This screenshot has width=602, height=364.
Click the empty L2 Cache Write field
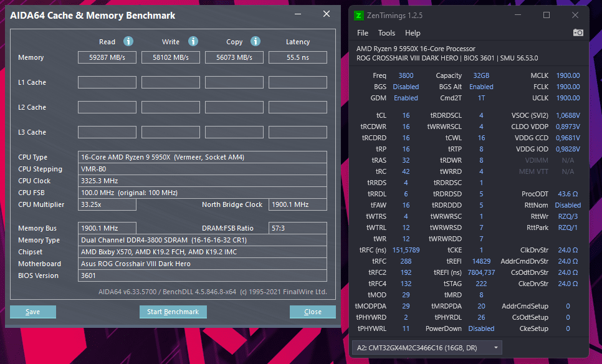[171, 107]
